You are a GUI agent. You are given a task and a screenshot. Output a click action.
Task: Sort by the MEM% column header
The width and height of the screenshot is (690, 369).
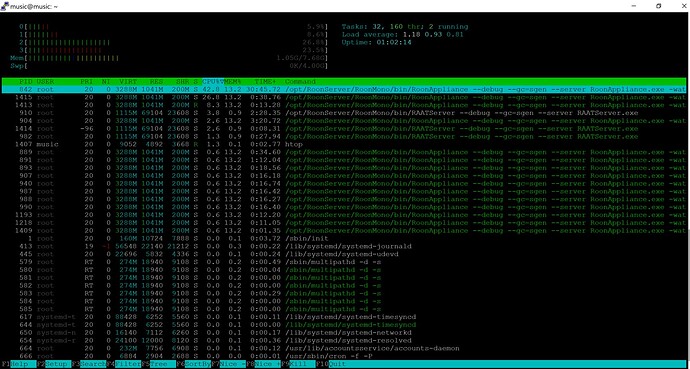[x=233, y=82]
